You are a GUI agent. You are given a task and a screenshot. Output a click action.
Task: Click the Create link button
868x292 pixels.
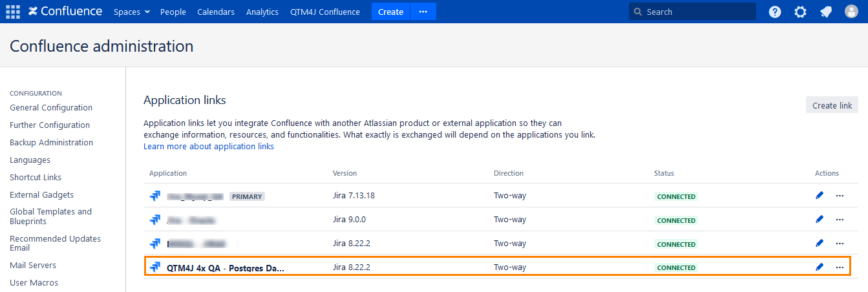point(832,105)
